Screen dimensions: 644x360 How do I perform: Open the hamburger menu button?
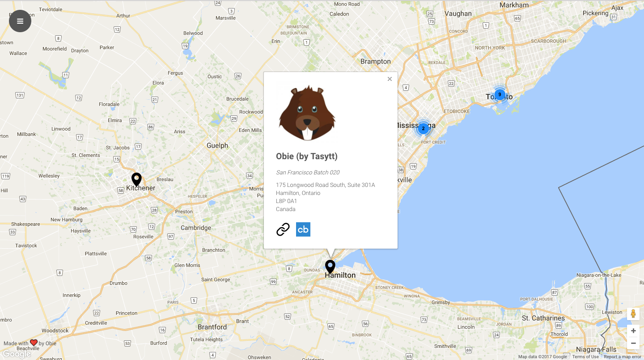point(20,21)
